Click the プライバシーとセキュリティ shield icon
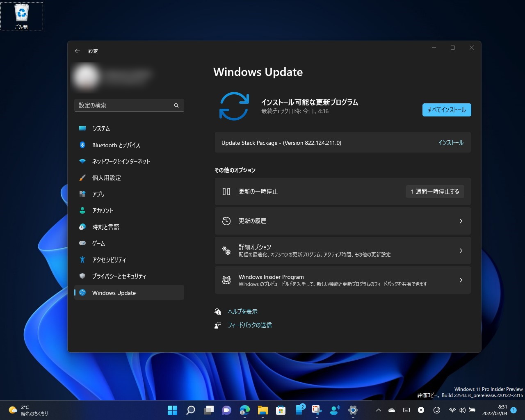Image resolution: width=525 pixels, height=420 pixels. [82, 276]
